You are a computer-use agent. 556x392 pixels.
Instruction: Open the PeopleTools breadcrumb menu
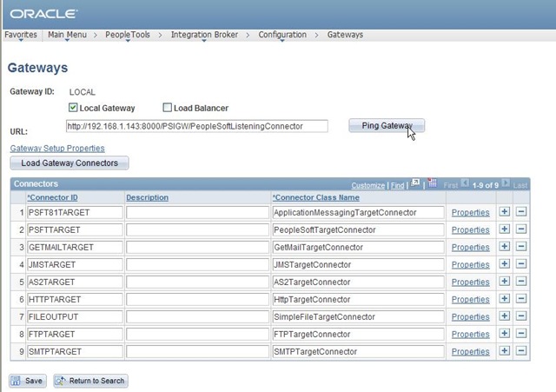click(128, 35)
